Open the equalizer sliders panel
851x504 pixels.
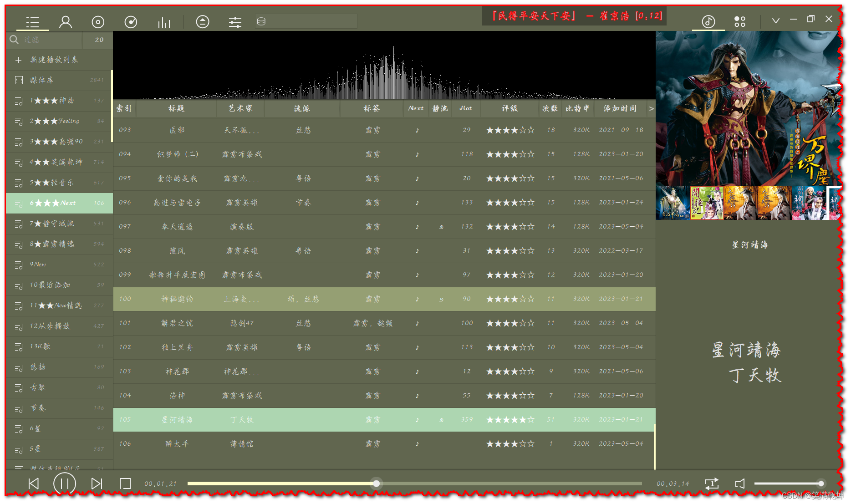click(235, 21)
